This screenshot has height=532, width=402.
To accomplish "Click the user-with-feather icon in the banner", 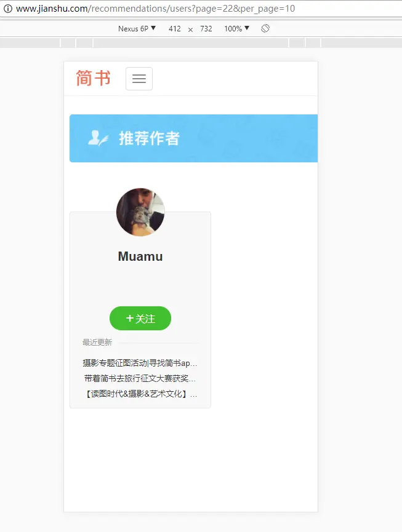I will (x=98, y=138).
